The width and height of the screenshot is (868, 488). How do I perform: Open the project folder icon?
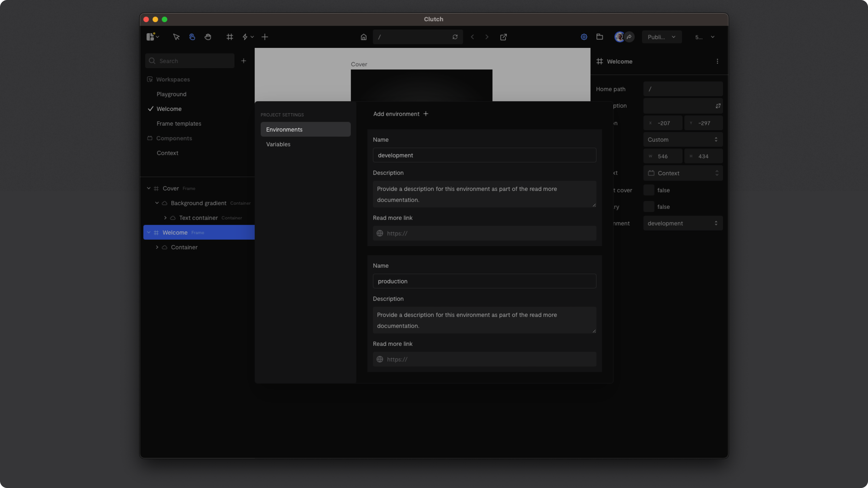pos(599,37)
